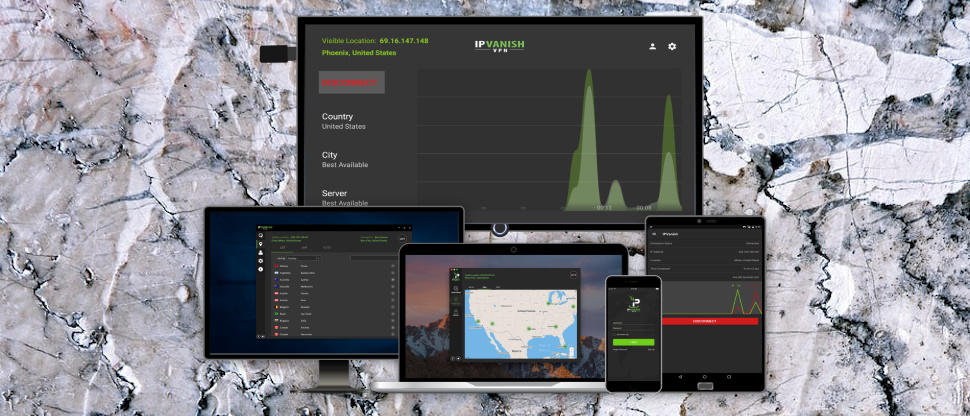This screenshot has height=416, width=970.
Task: Click the Phoenix server marker on the map
Action: (x=492, y=324)
